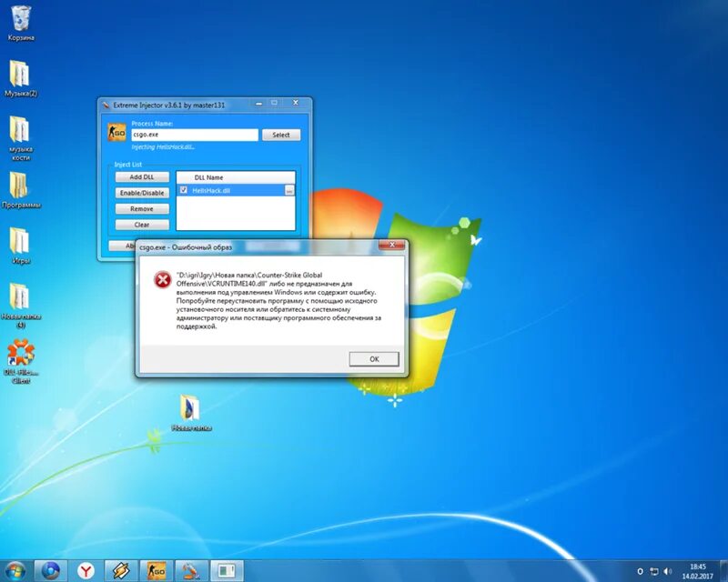Click the taskbar clock showing 18:45

697,571
